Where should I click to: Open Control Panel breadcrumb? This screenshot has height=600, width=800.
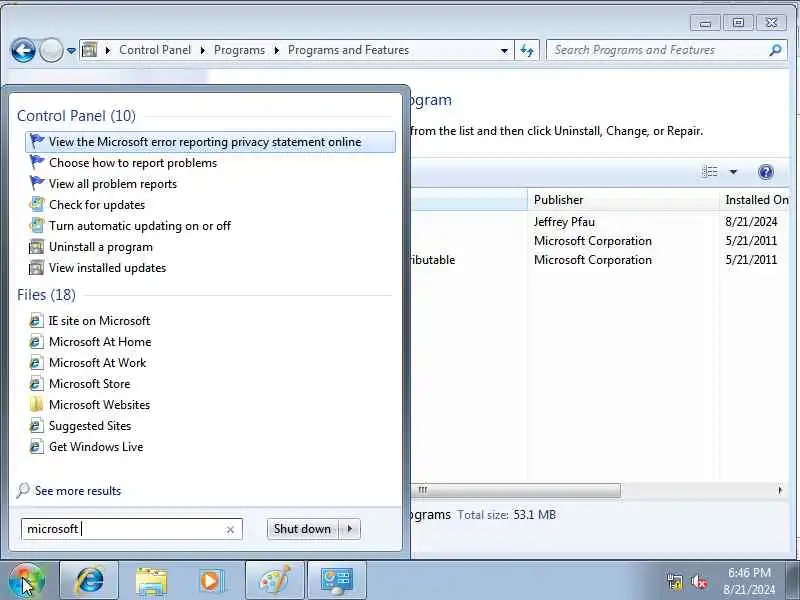click(x=155, y=50)
